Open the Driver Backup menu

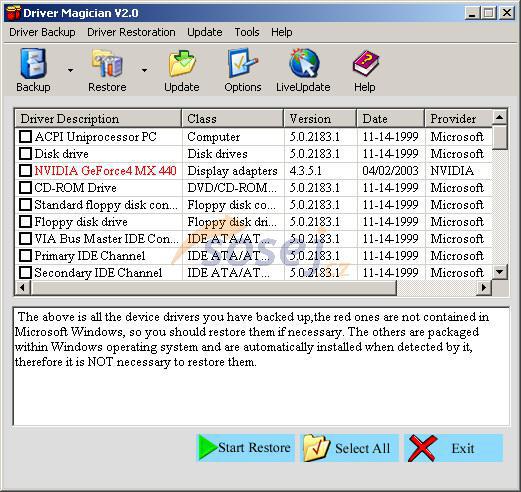42,32
